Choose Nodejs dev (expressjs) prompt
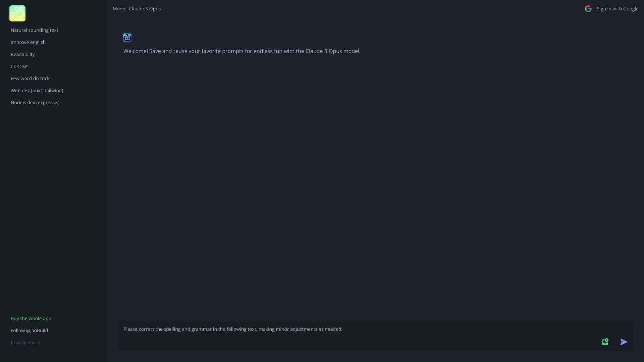The width and height of the screenshot is (644, 362). click(x=35, y=103)
